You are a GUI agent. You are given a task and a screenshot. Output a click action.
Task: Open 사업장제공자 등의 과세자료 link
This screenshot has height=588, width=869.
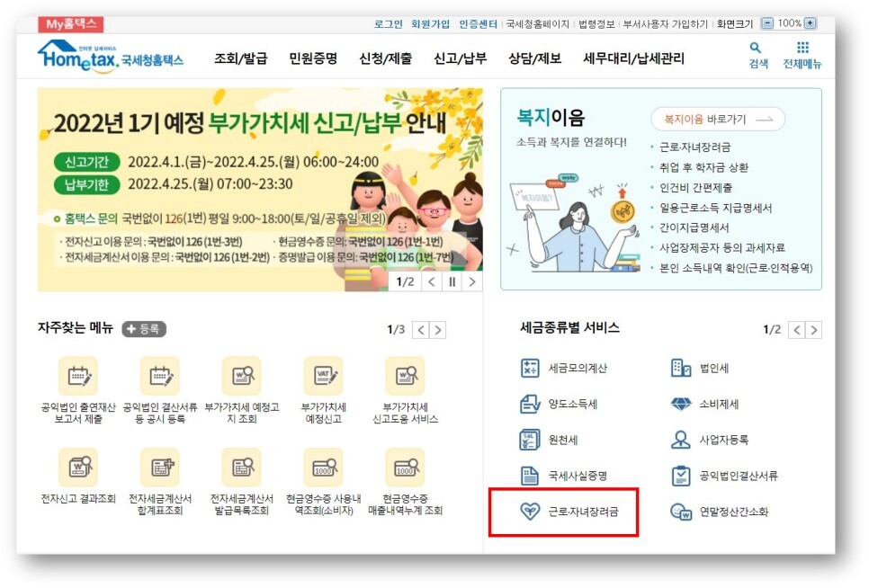(x=722, y=247)
